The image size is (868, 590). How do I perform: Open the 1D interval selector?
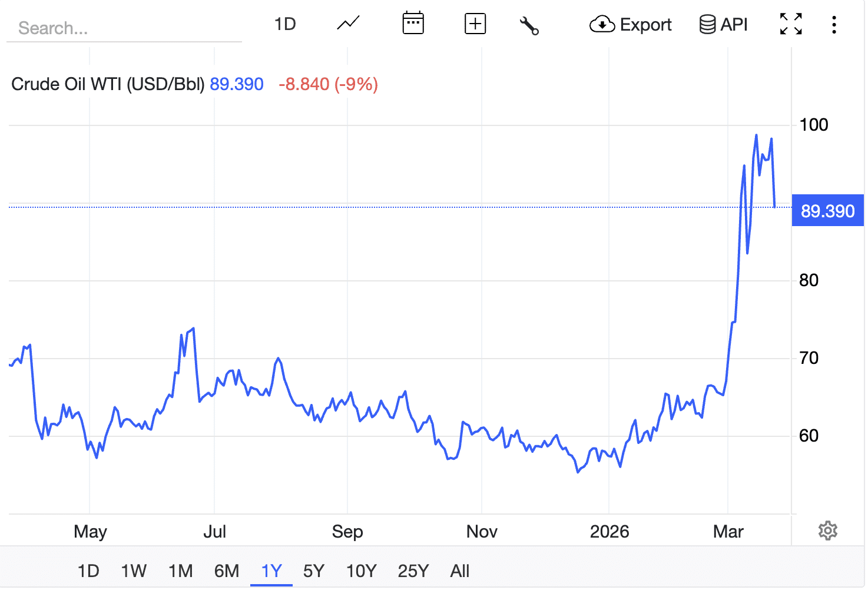coord(284,24)
